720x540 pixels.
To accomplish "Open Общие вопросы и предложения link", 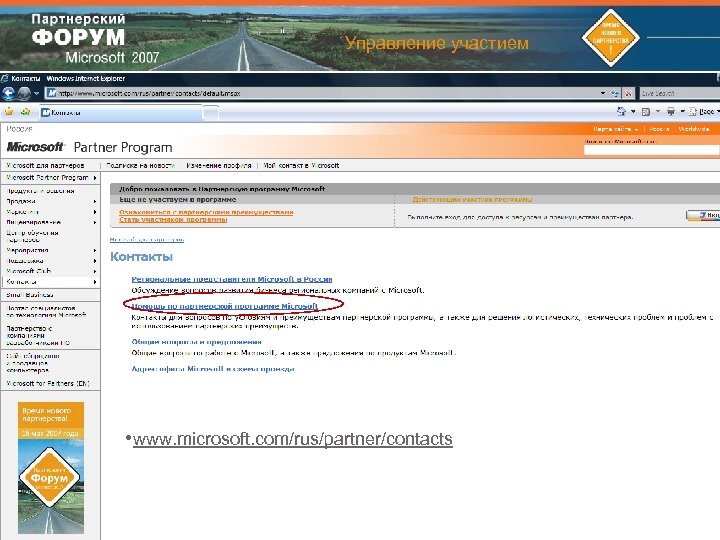I will 197,342.
